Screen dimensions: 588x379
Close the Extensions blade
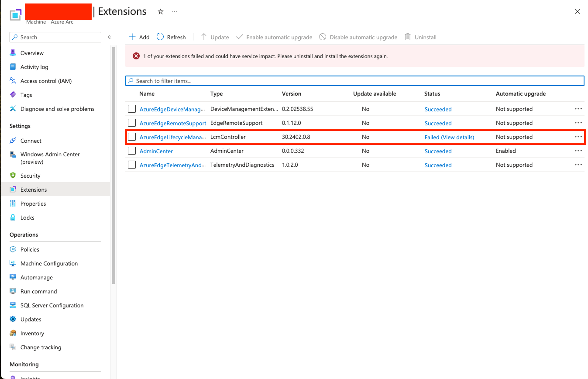578,12
